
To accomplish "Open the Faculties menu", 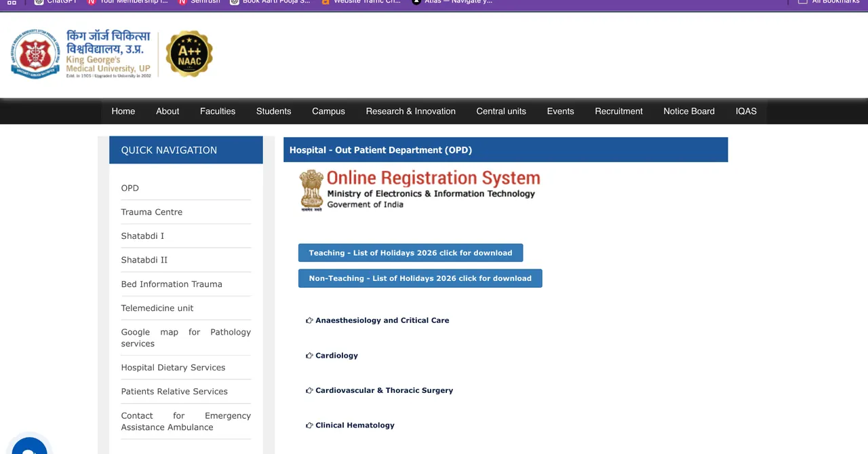I will point(218,111).
